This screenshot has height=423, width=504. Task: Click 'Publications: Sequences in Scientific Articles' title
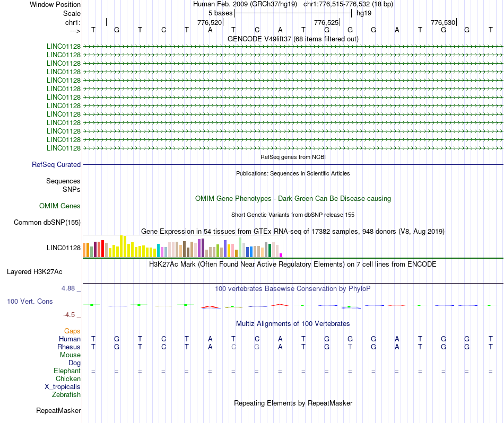click(293, 173)
